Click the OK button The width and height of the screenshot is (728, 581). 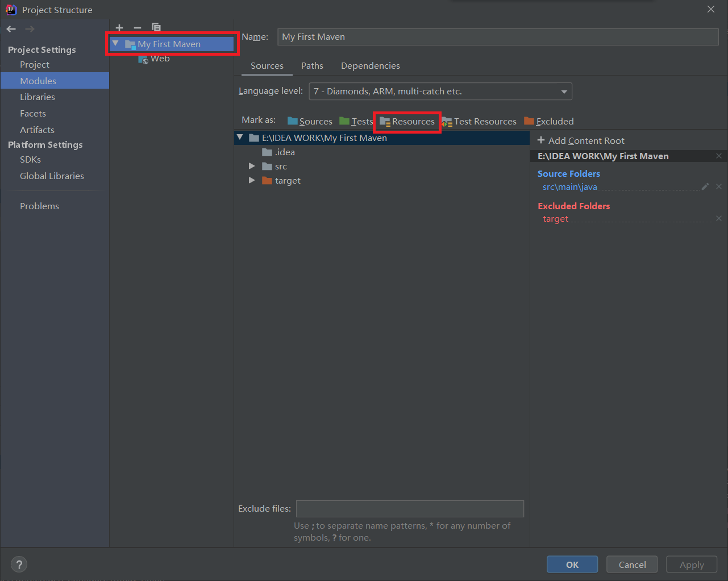[x=572, y=565]
